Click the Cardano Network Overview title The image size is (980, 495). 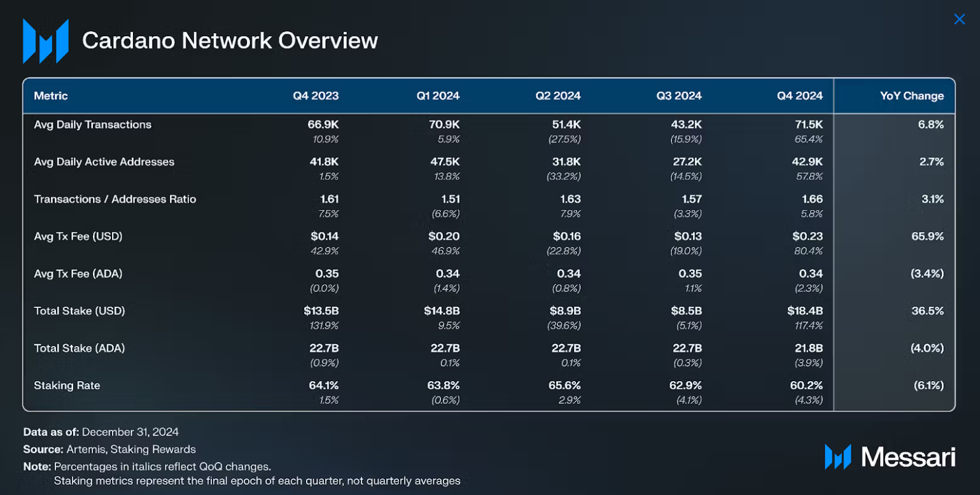point(230,41)
